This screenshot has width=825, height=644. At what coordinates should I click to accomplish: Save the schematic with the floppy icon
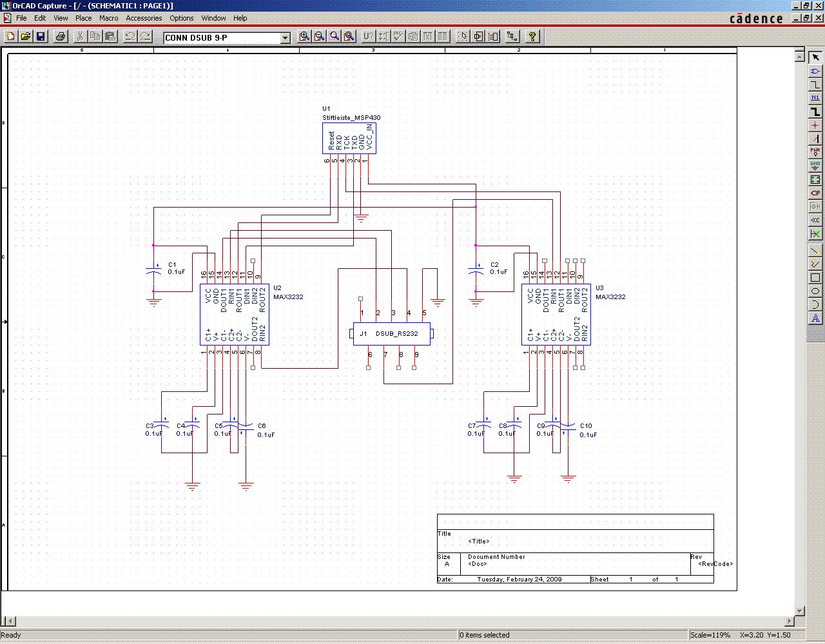coord(41,37)
